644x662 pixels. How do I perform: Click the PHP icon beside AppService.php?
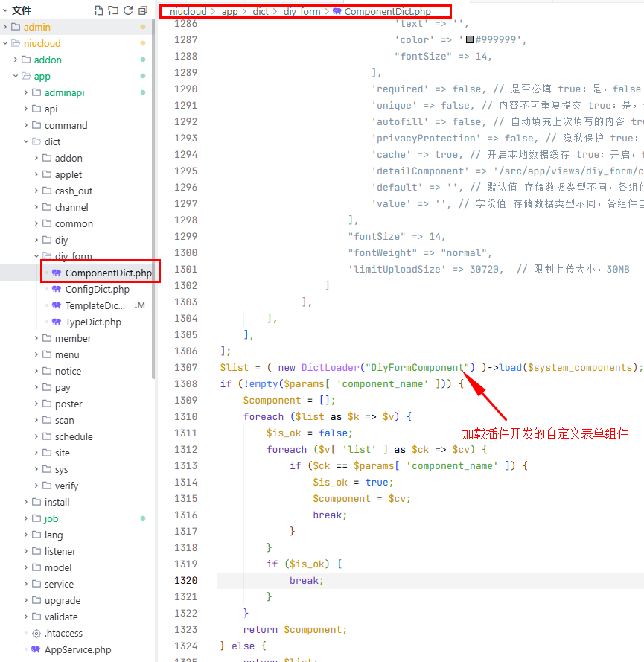pyautogui.click(x=36, y=650)
